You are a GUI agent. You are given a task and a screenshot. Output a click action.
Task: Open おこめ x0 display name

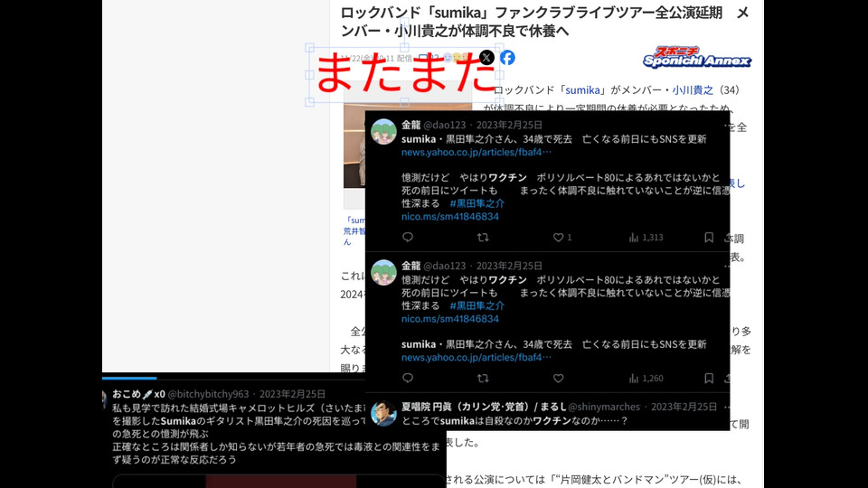(x=138, y=394)
